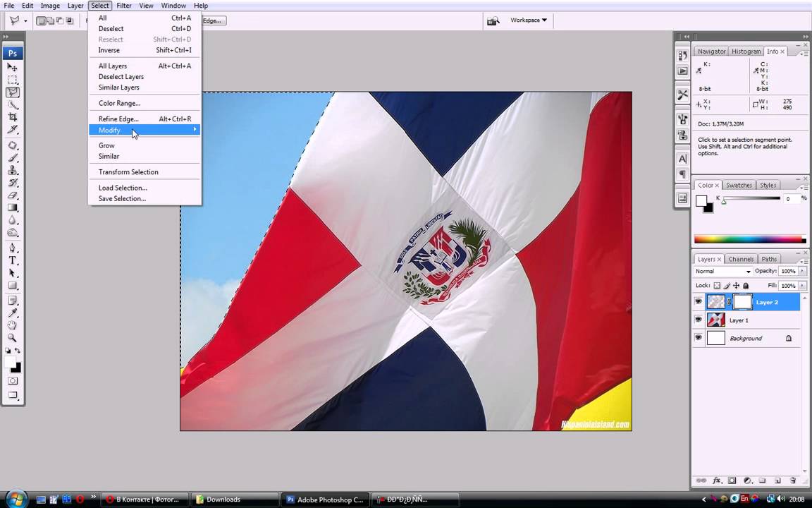Screen dimensions: 812x508
Task: Switch to the Channels tab
Action: [x=740, y=259]
